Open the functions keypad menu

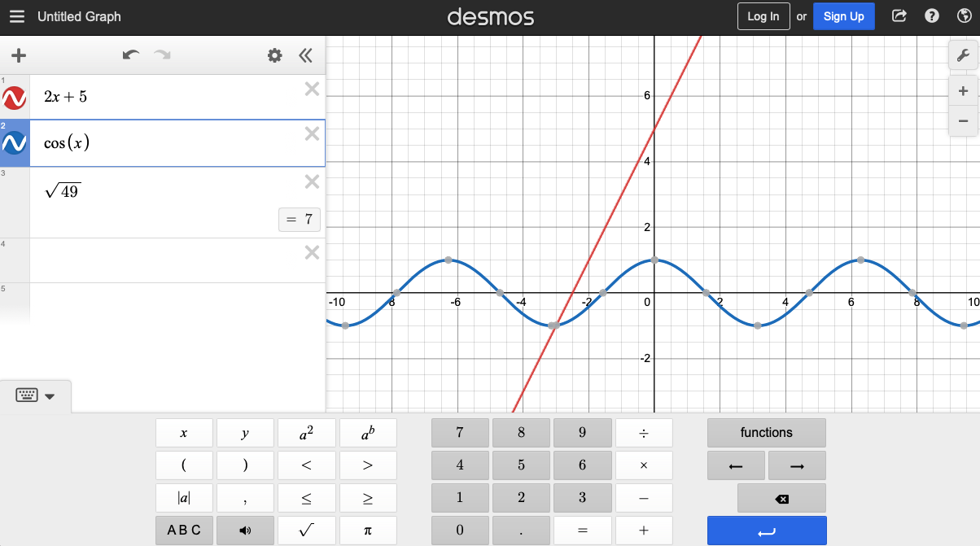(x=766, y=433)
